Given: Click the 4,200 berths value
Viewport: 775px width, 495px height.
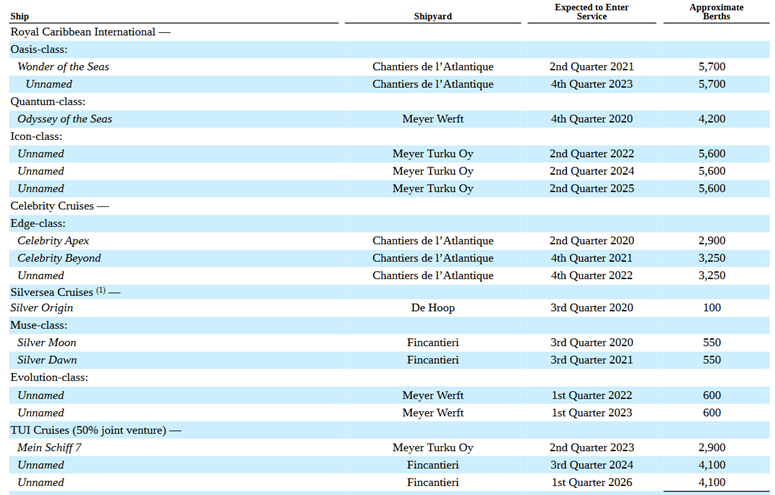Looking at the screenshot, I should click(711, 119).
